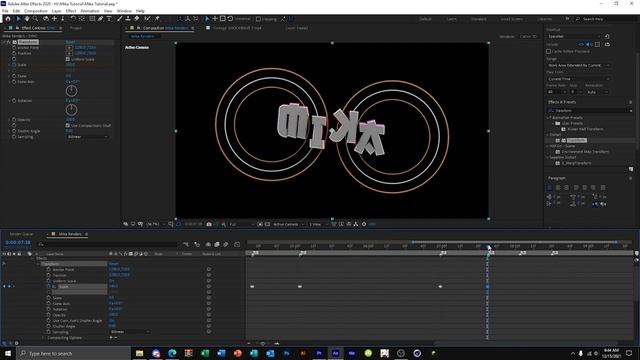This screenshot has width=640, height=360.
Task: Toggle Opacity stopwatch in Effect Controls
Action: point(14,120)
